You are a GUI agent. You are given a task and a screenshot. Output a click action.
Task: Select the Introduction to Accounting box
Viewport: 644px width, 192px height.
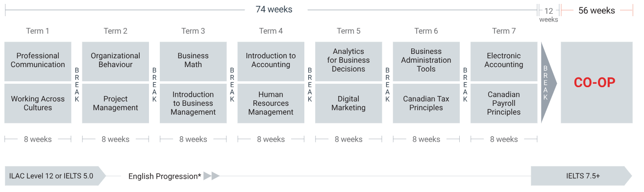coord(271,61)
